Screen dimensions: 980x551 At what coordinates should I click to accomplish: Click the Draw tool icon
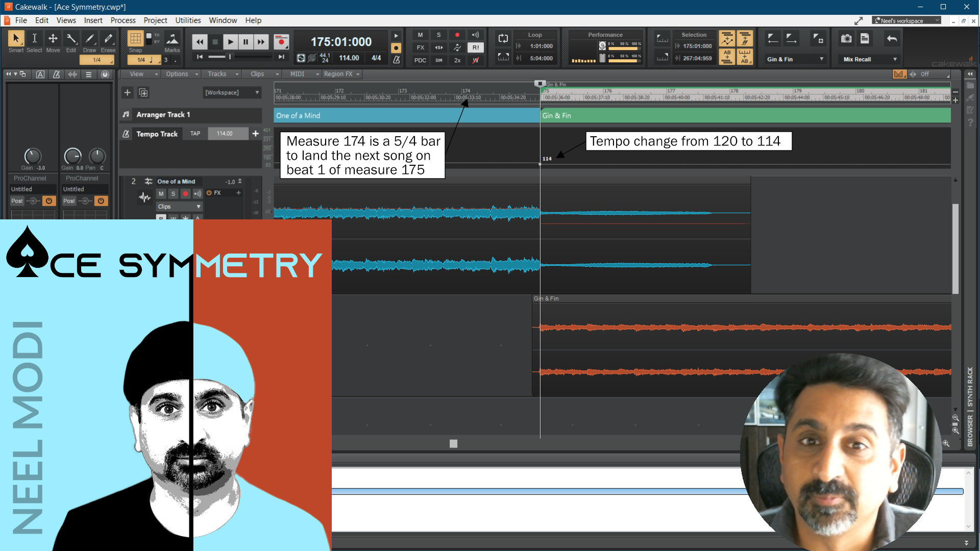(89, 39)
